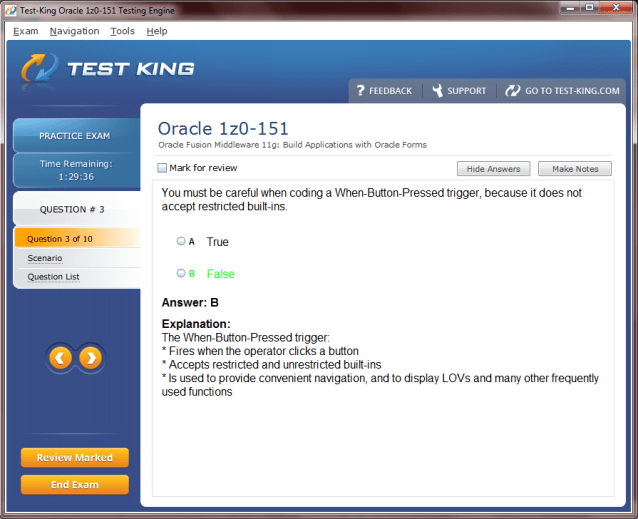
Task: Click the Hide Answers button
Action: [494, 169]
